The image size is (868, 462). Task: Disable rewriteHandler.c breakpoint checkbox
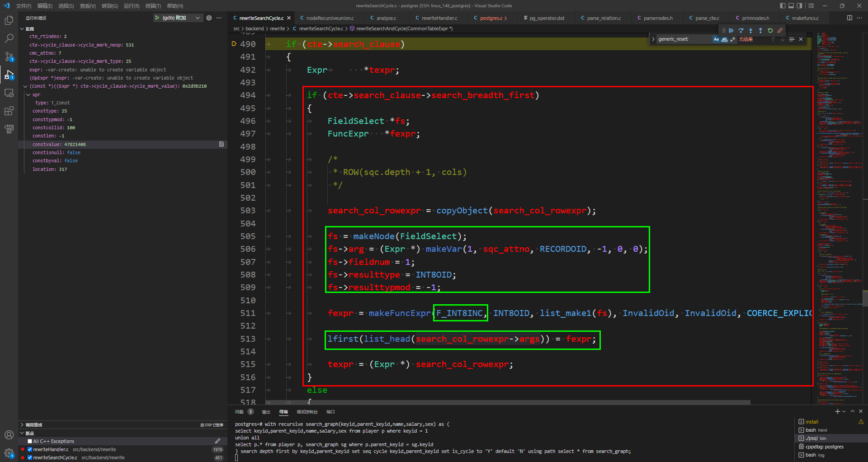click(30, 449)
